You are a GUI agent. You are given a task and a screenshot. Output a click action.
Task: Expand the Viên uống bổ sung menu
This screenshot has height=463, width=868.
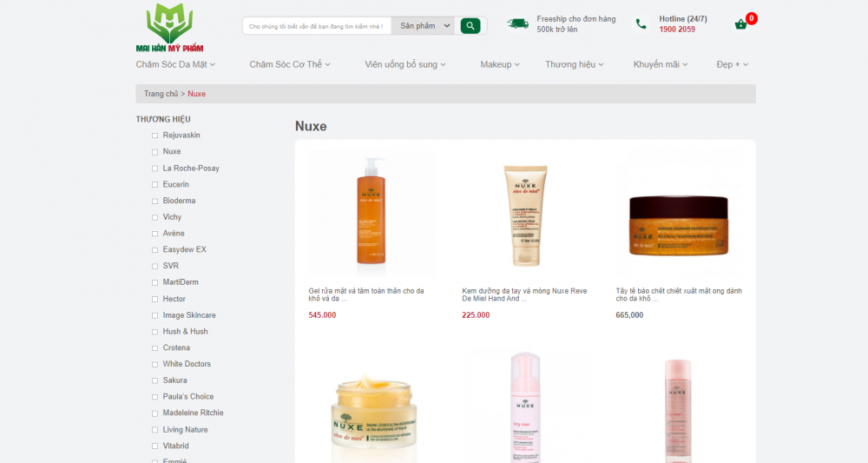(x=405, y=64)
